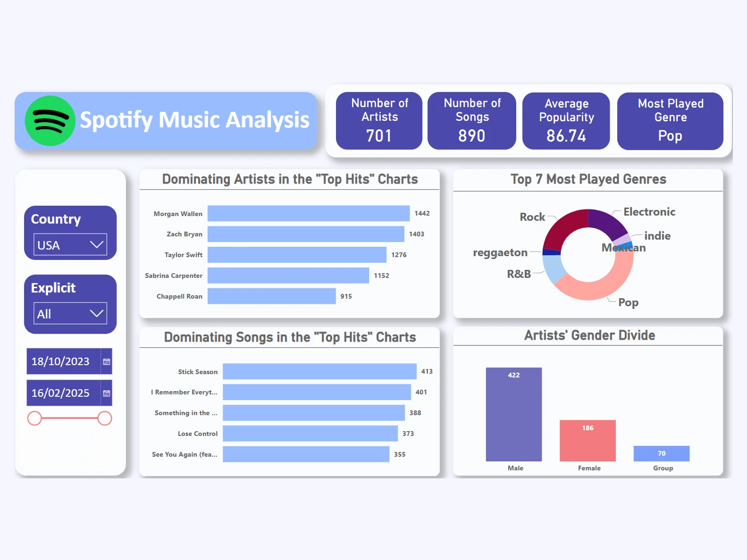This screenshot has width=747, height=560.
Task: Select the Male bar in gender chart
Action: tap(514, 414)
